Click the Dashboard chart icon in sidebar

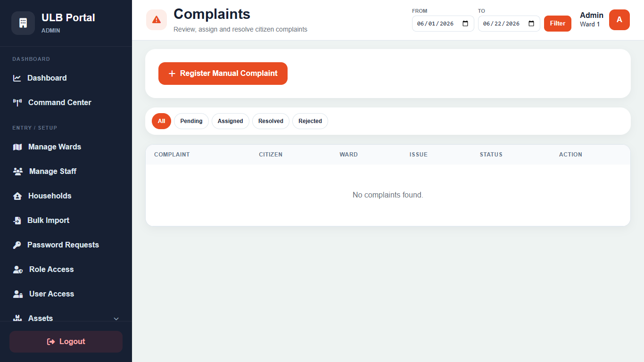tap(17, 78)
